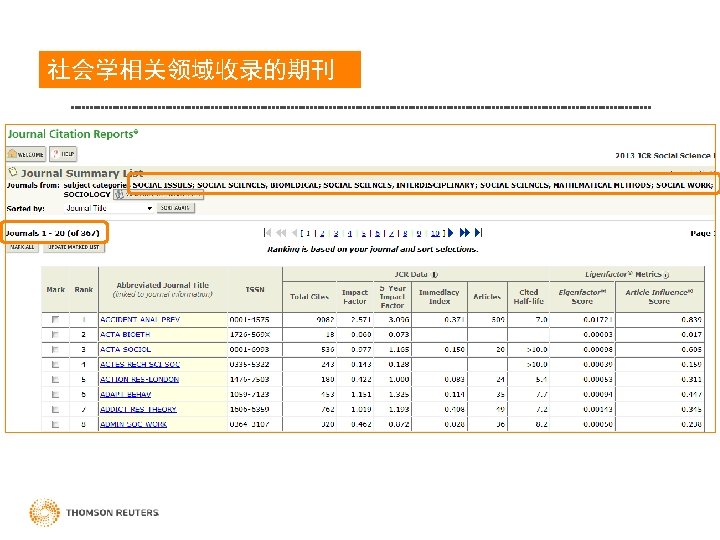The height and width of the screenshot is (540, 720).
Task: Open ACTA SOCIOL journal link
Action: tap(125, 349)
